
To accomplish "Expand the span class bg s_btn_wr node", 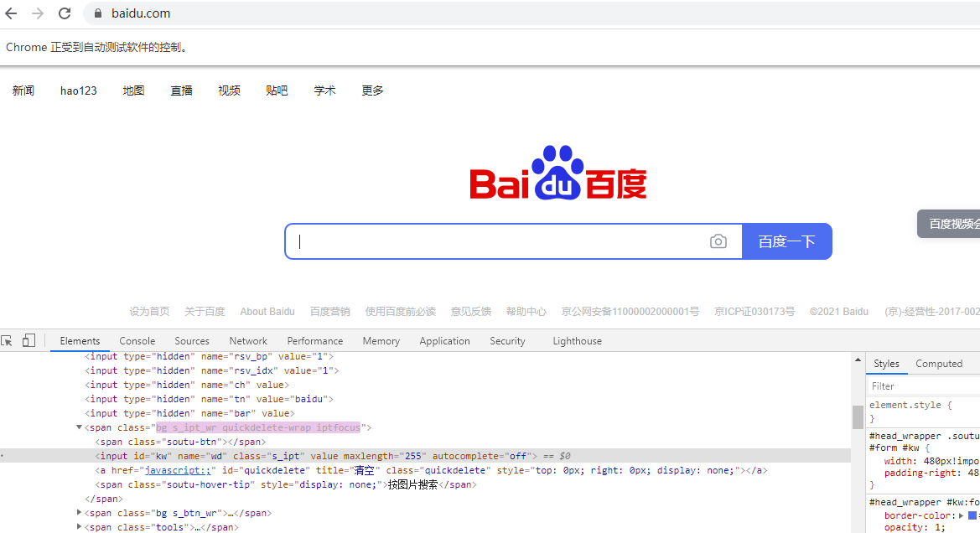I will pyautogui.click(x=79, y=513).
